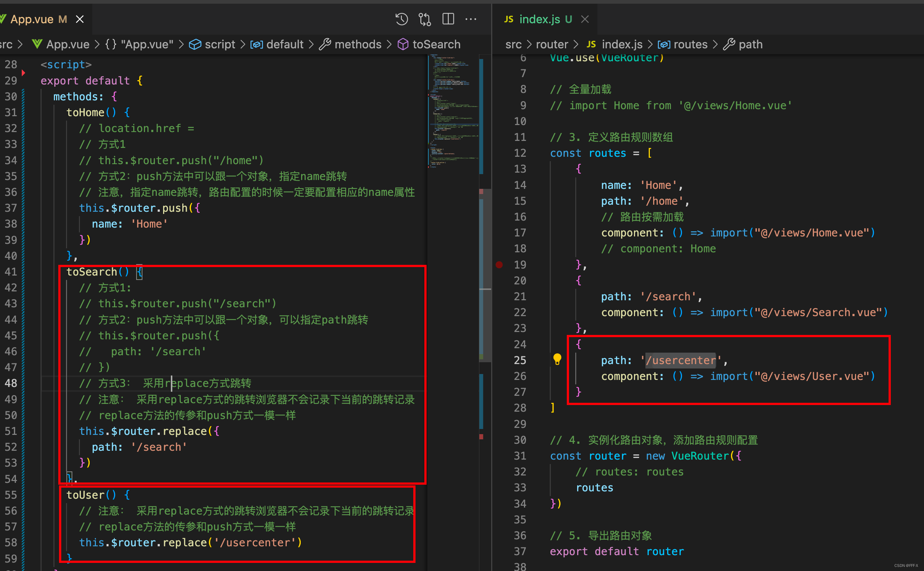Viewport: 924px width, 571px height.
Task: Close the index.js editor tab
Action: (x=585, y=19)
